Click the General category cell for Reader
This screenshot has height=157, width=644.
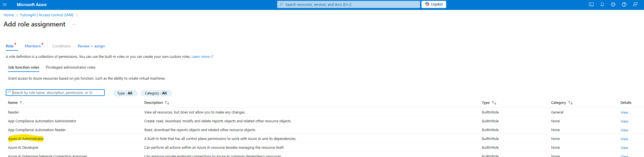[x=557, y=112]
